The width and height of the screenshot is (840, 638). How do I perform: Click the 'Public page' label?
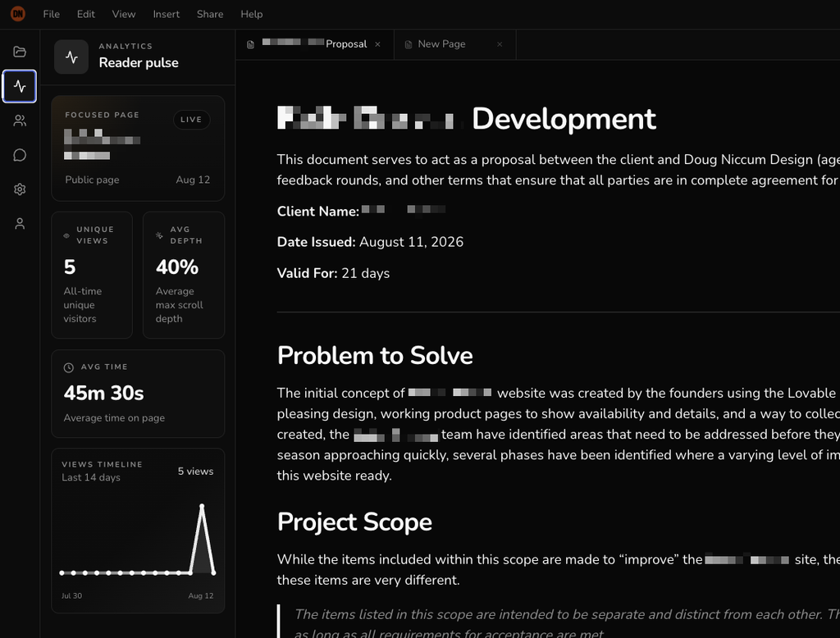92,180
